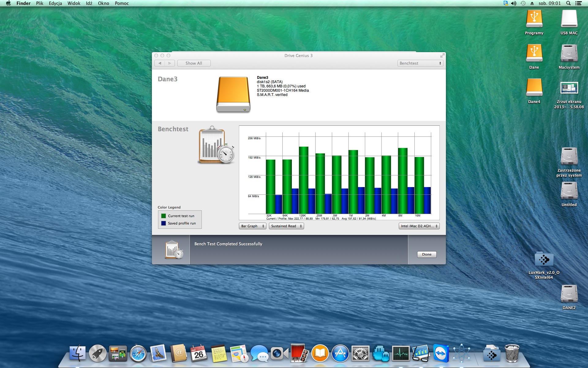Open the volume control in the menu bar

coord(514,3)
